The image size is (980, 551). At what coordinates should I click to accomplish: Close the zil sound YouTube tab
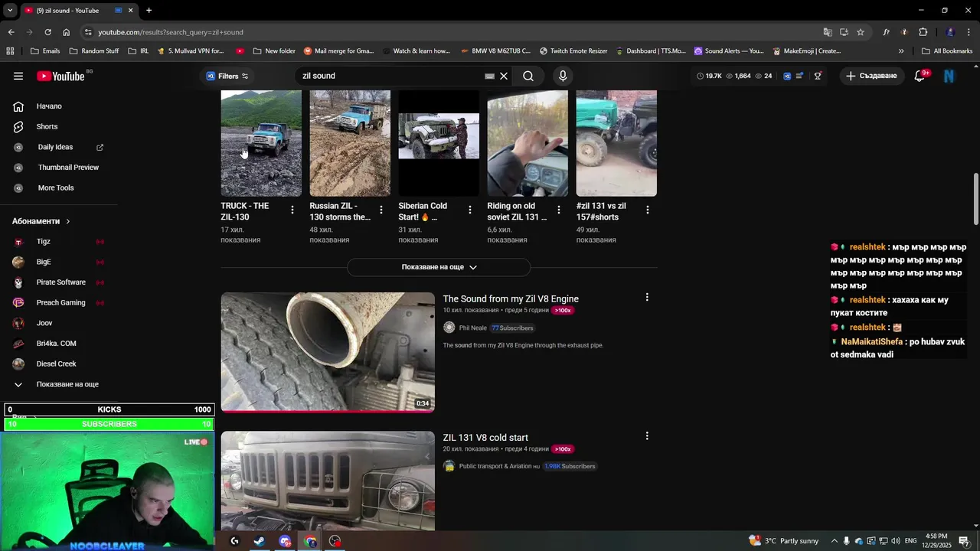(x=130, y=11)
